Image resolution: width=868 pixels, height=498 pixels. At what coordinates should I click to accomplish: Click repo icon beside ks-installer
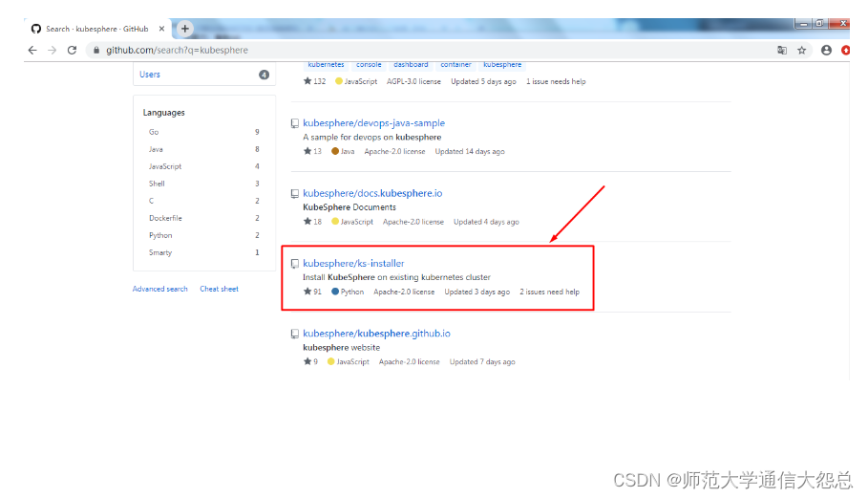[x=295, y=264]
